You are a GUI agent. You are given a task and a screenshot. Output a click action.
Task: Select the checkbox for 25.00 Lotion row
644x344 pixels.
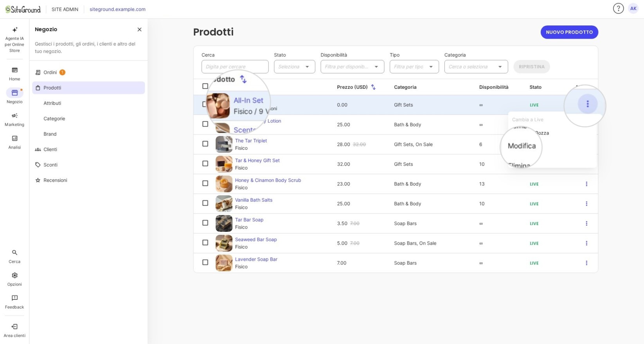click(x=205, y=124)
